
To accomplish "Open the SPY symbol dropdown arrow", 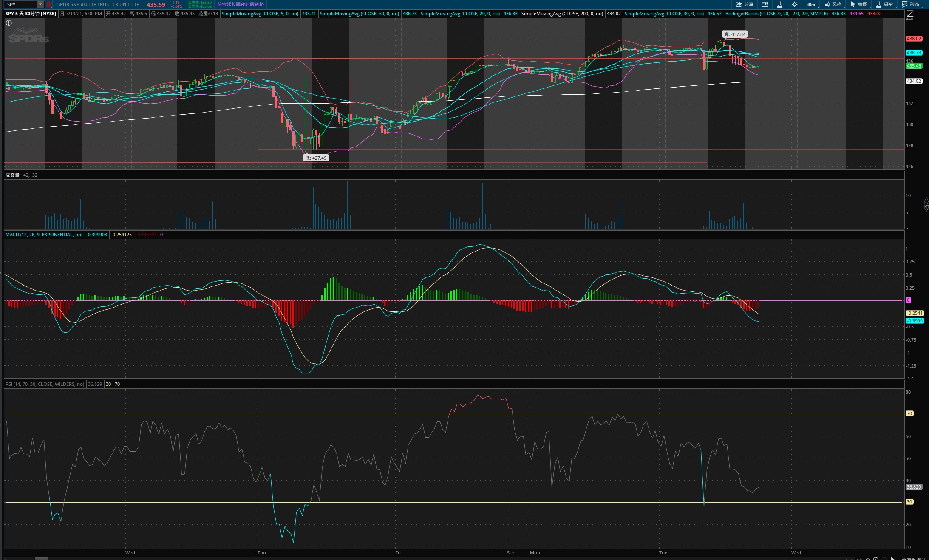I will (40, 4).
